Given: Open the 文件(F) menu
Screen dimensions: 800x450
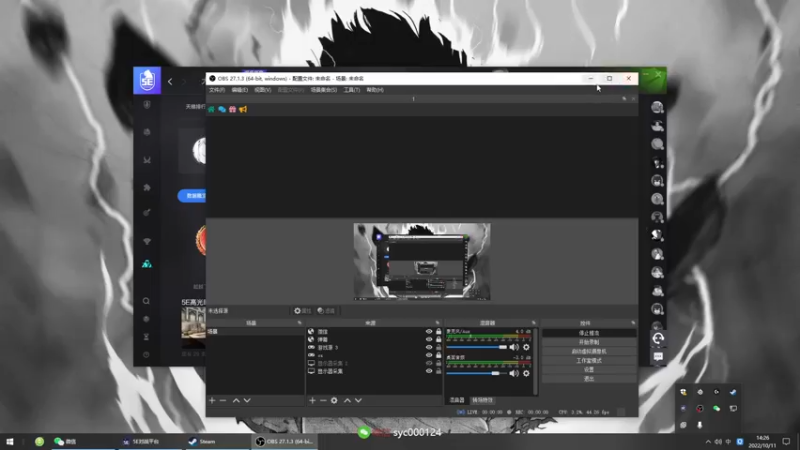Looking at the screenshot, I should (x=217, y=90).
